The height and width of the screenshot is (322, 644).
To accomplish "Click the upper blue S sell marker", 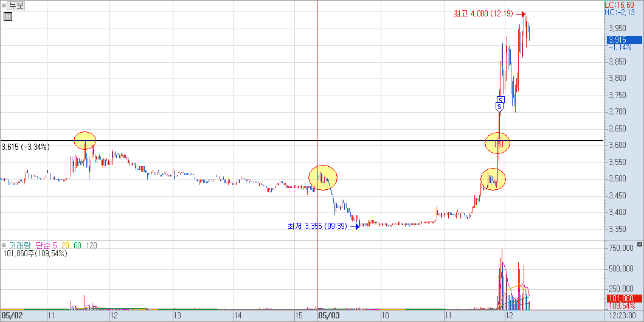I will 500,100.
